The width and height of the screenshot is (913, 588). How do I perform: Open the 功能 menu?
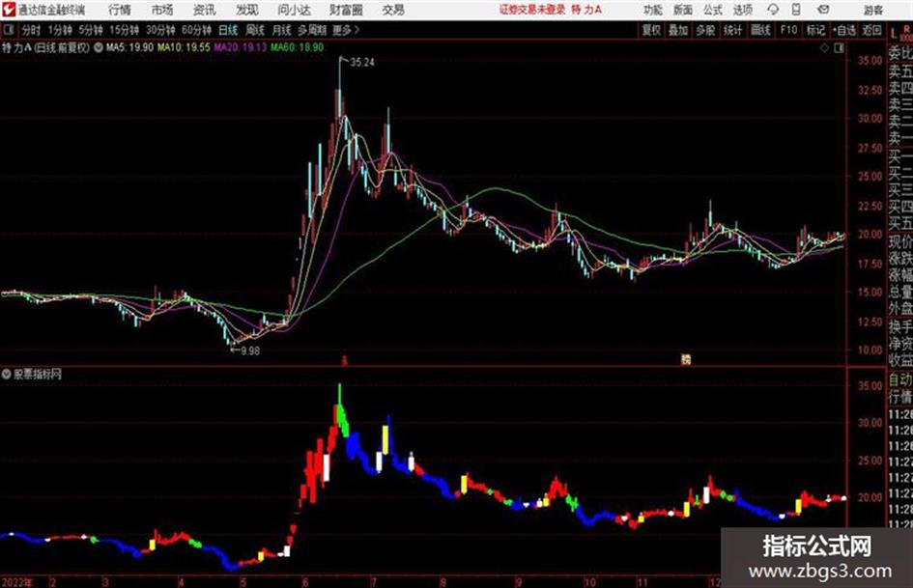pos(653,10)
